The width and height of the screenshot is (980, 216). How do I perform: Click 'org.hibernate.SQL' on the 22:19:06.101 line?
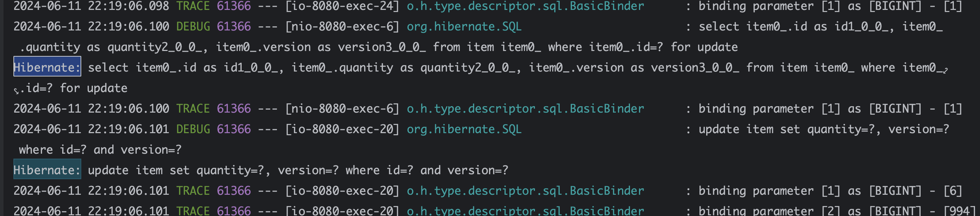click(464, 129)
